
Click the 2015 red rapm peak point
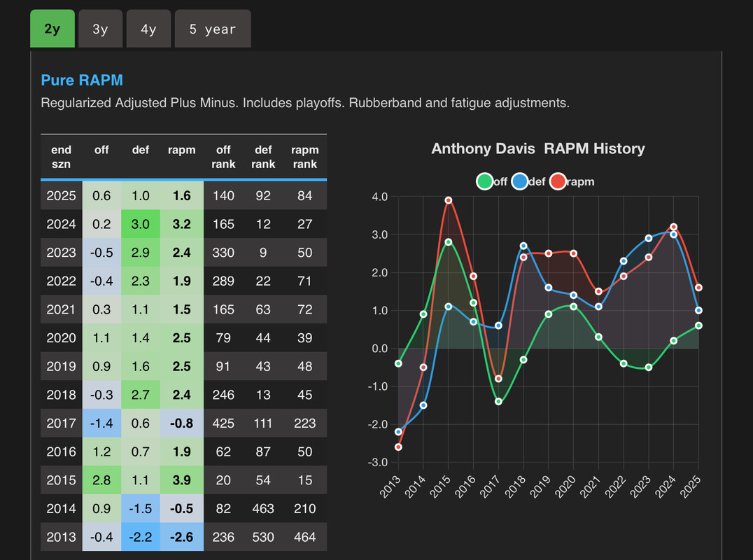pos(448,200)
